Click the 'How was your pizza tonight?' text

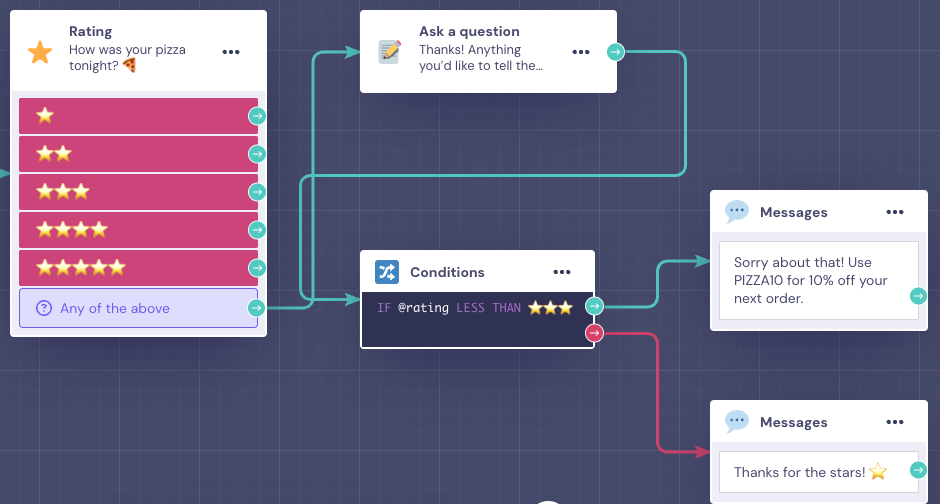(x=127, y=58)
